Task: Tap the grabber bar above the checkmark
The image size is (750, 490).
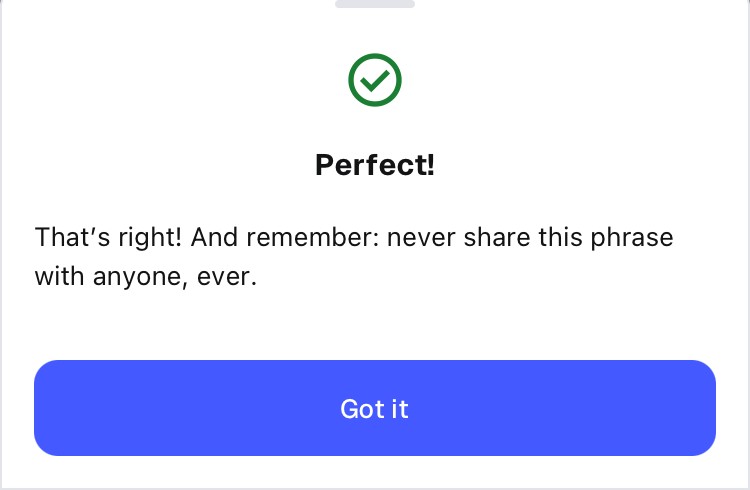Action: coord(375,4)
